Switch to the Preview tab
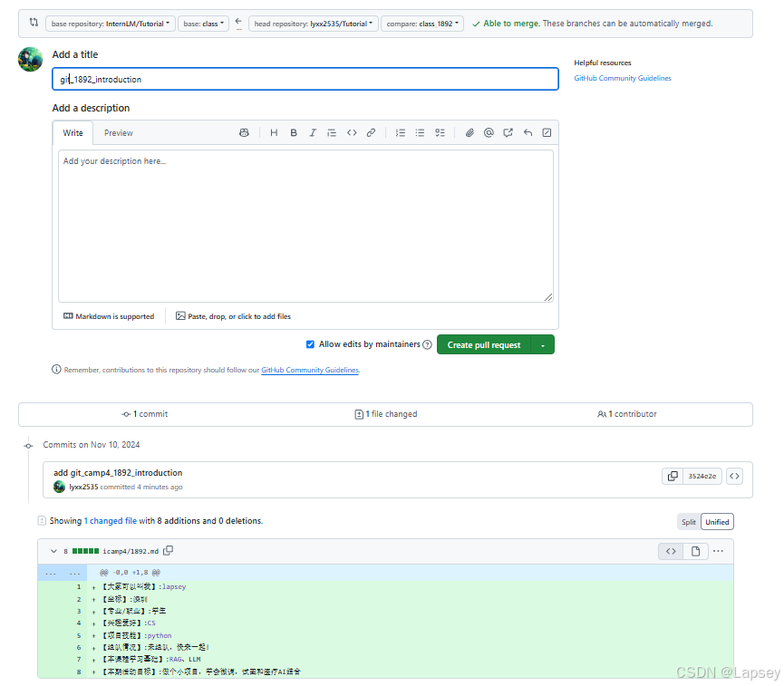 [118, 133]
